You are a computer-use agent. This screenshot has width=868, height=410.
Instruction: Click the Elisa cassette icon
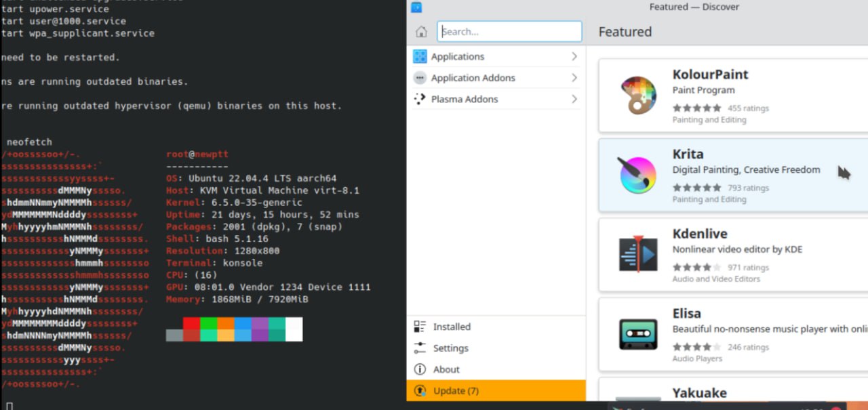coord(638,334)
